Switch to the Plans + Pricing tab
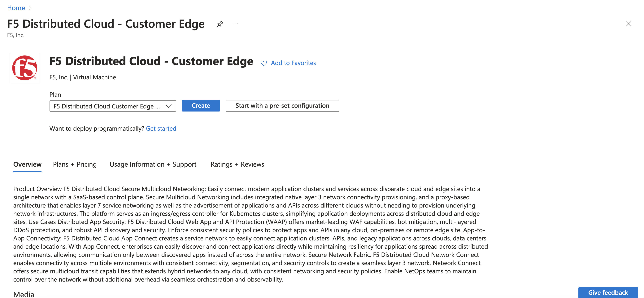The width and height of the screenshot is (644, 298). 75,164
